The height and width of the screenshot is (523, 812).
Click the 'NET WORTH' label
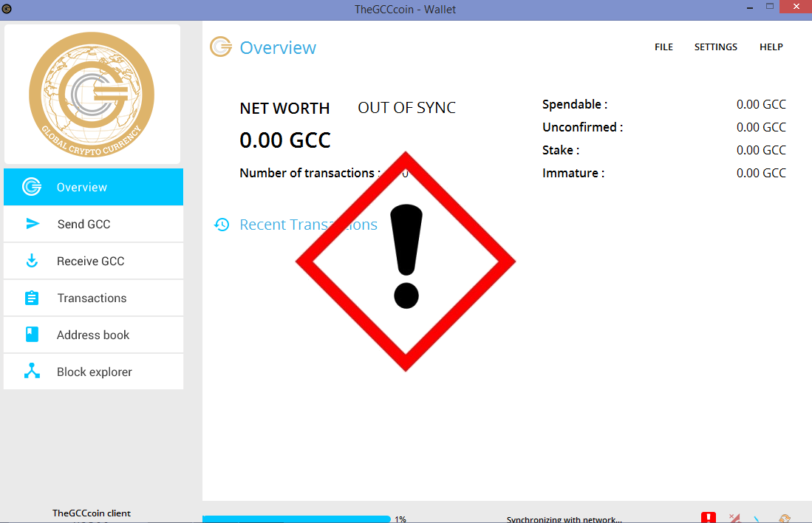click(x=284, y=109)
